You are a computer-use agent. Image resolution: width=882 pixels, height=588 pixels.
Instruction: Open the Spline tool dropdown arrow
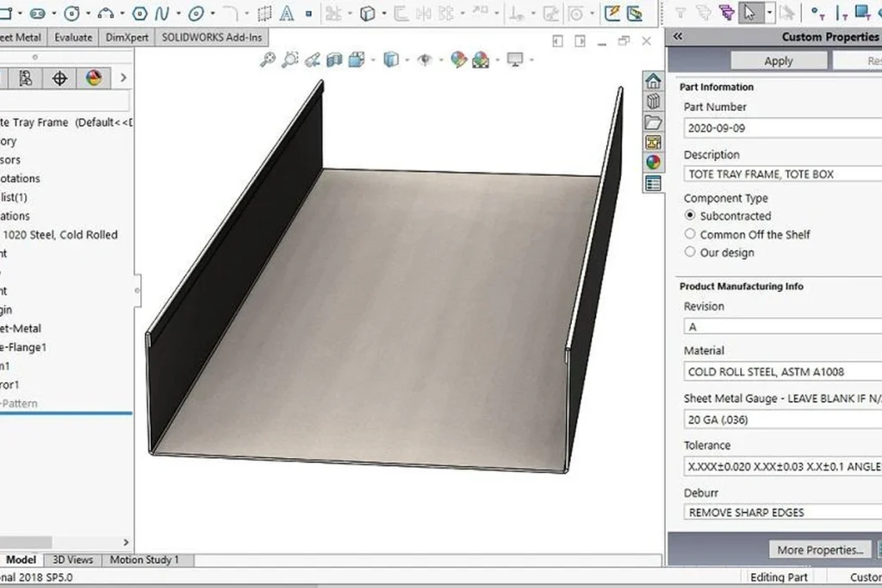[178, 14]
